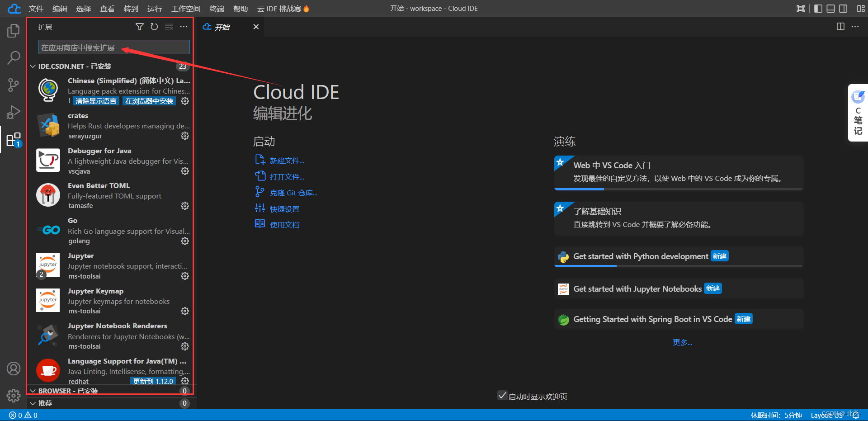
Task: Open the Explorer view in activity bar
Action: point(14,31)
